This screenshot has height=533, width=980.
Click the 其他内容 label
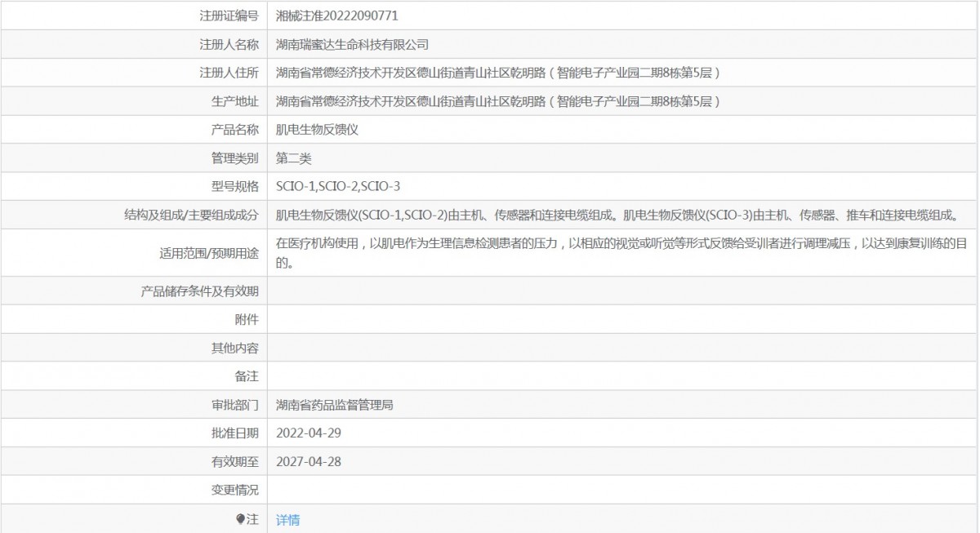pyautogui.click(x=234, y=348)
